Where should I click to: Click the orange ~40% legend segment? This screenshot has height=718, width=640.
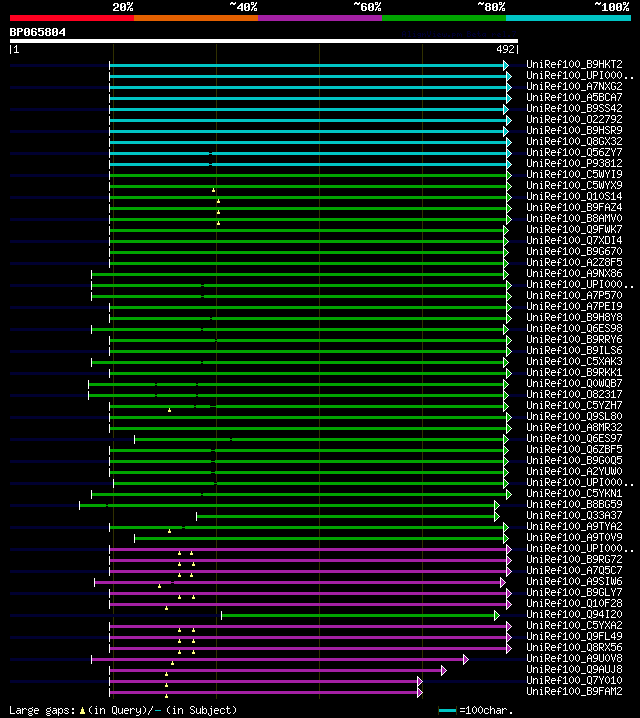196,18
